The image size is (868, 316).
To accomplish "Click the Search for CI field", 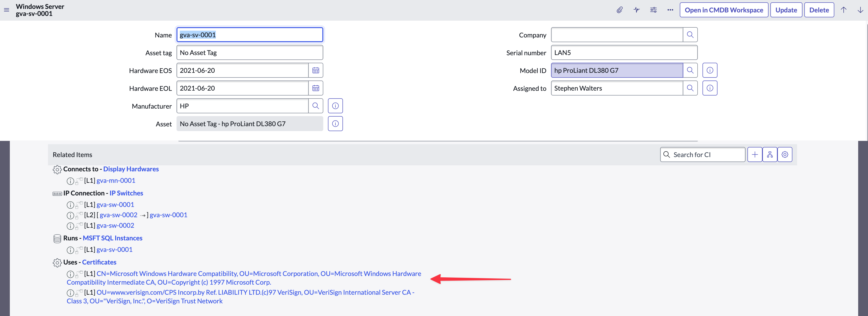I will [x=702, y=155].
